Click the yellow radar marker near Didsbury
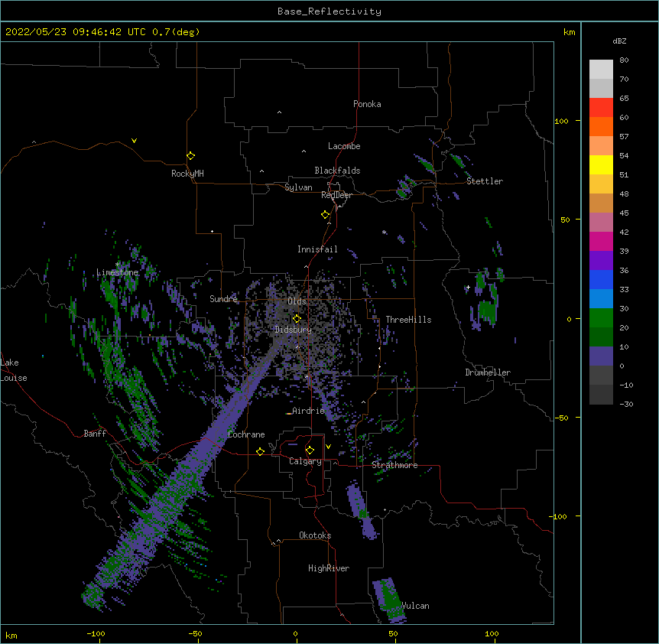 [297, 318]
